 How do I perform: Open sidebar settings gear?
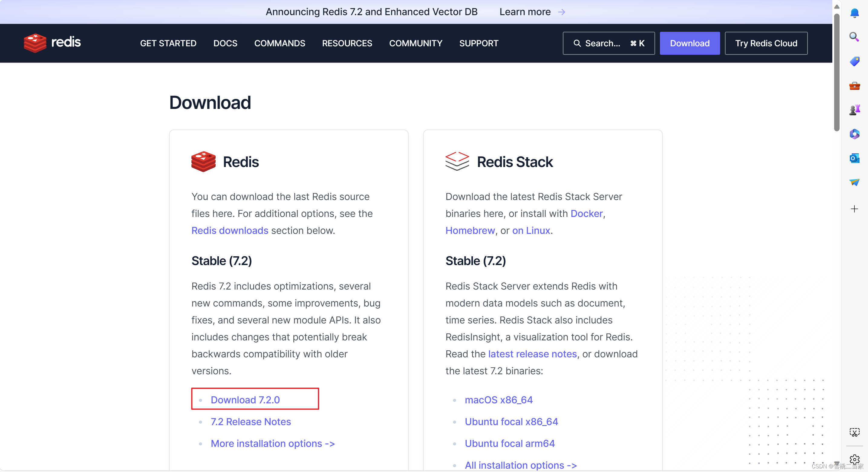point(854,459)
